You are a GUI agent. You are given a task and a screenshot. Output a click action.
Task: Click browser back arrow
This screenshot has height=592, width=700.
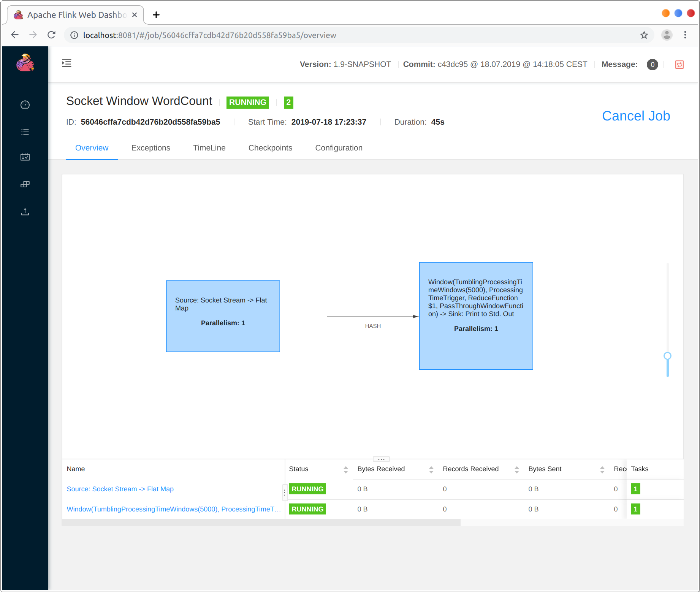tap(15, 35)
